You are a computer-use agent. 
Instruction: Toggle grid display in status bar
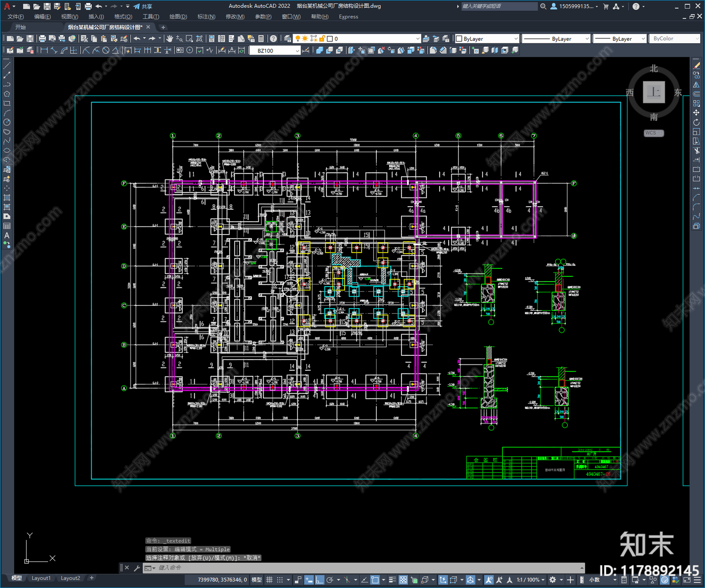pyautogui.click(x=269, y=580)
